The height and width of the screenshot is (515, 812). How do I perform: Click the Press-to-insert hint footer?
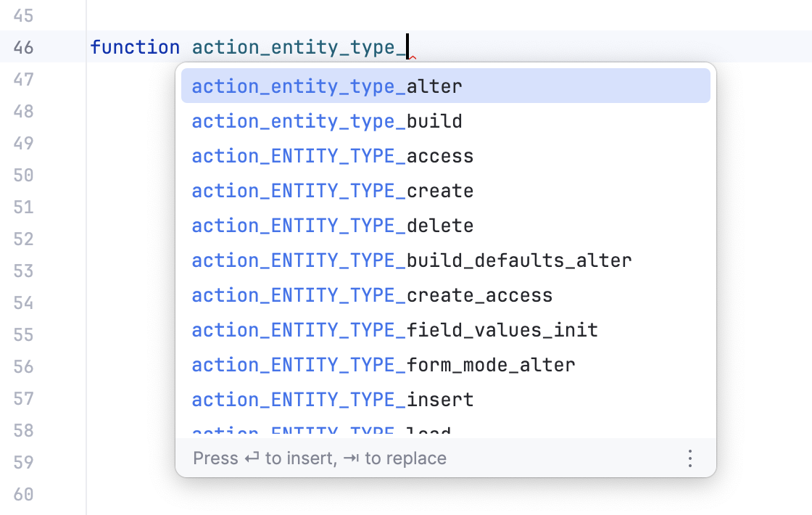pyautogui.click(x=320, y=458)
